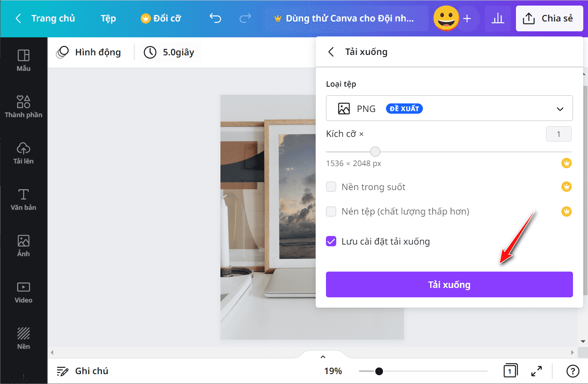The image size is (588, 384).
Task: Click the Chia sẻ share button
Action: tap(549, 18)
